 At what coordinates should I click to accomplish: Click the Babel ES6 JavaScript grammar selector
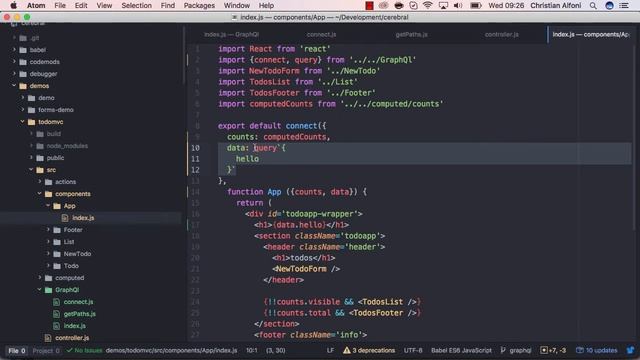pos(461,350)
